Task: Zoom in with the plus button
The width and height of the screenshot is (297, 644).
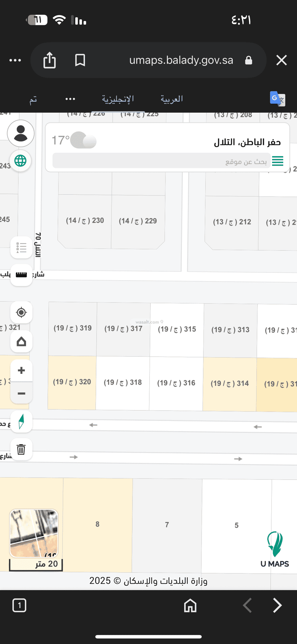Action: [x=21, y=370]
